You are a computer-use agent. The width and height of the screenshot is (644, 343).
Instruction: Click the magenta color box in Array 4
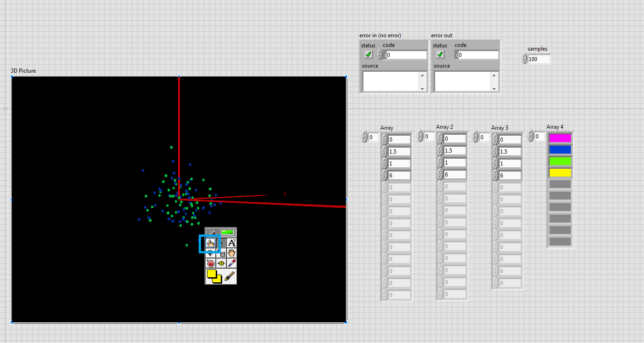[x=560, y=138]
